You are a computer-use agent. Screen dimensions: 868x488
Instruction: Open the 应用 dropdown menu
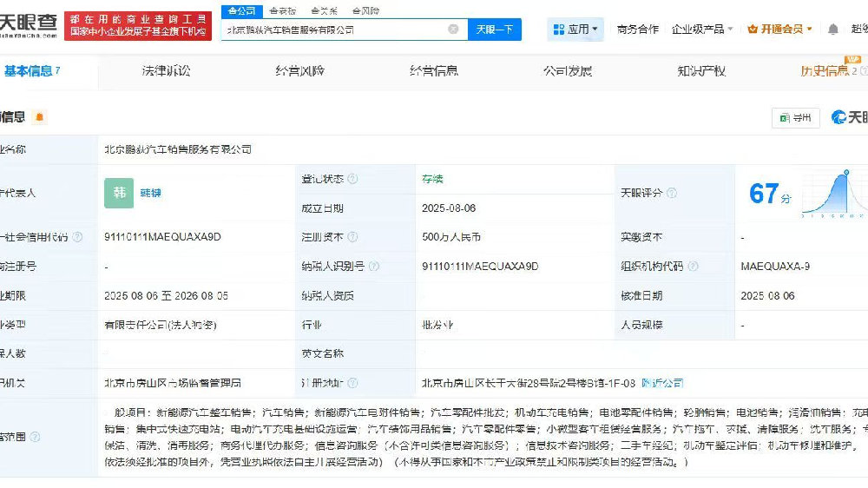575,30
